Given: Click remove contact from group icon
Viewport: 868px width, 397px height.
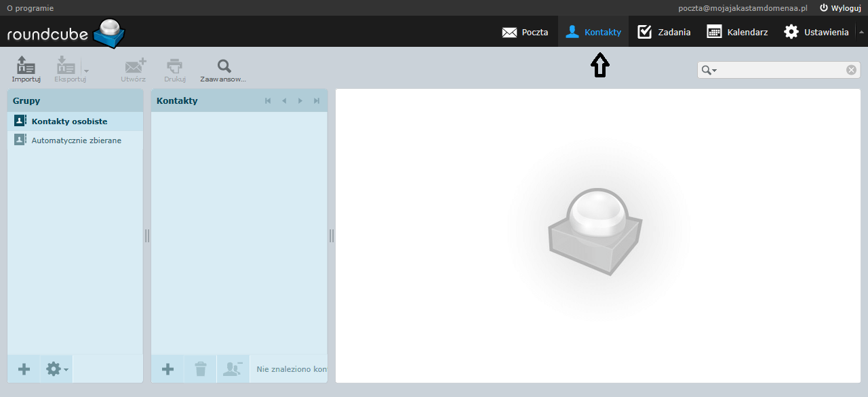Looking at the screenshot, I should (x=233, y=369).
